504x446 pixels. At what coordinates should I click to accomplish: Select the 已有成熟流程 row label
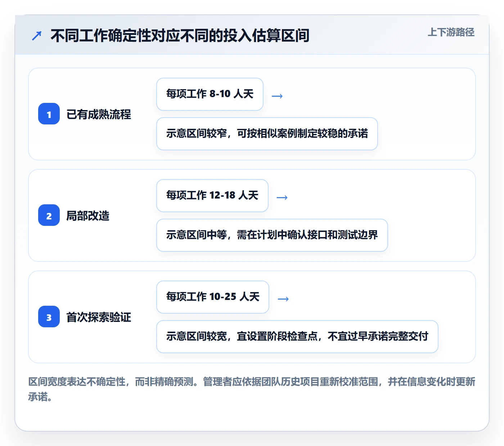99,114
